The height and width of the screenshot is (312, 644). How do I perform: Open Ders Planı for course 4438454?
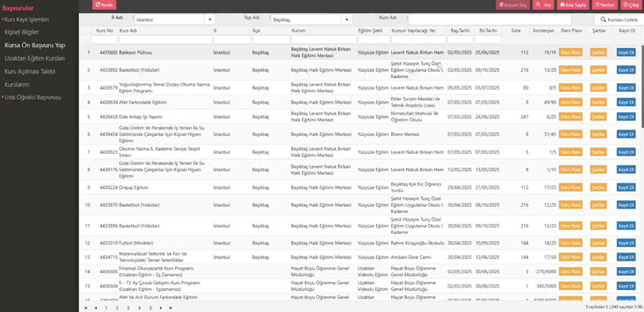[571, 134]
